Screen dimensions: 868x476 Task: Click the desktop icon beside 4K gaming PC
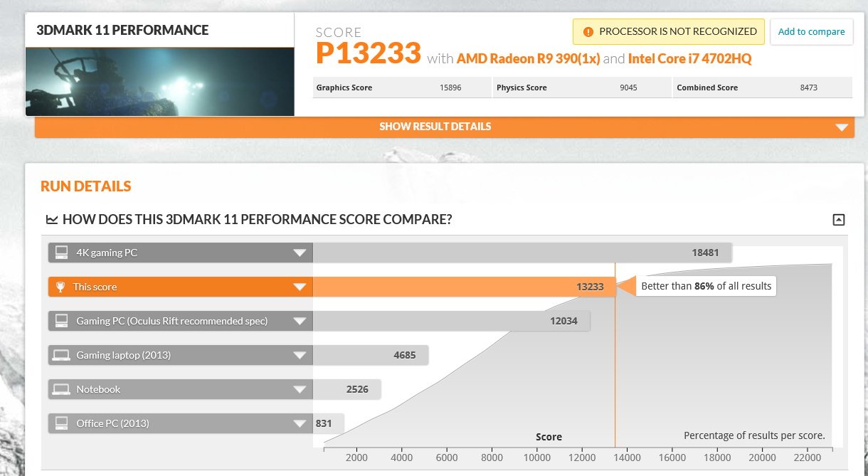click(61, 253)
